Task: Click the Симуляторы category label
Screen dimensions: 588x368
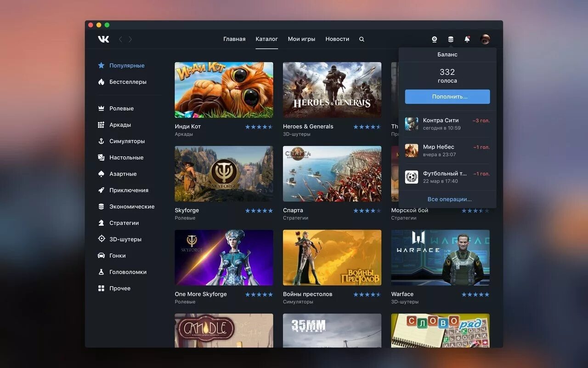Action: [x=127, y=141]
